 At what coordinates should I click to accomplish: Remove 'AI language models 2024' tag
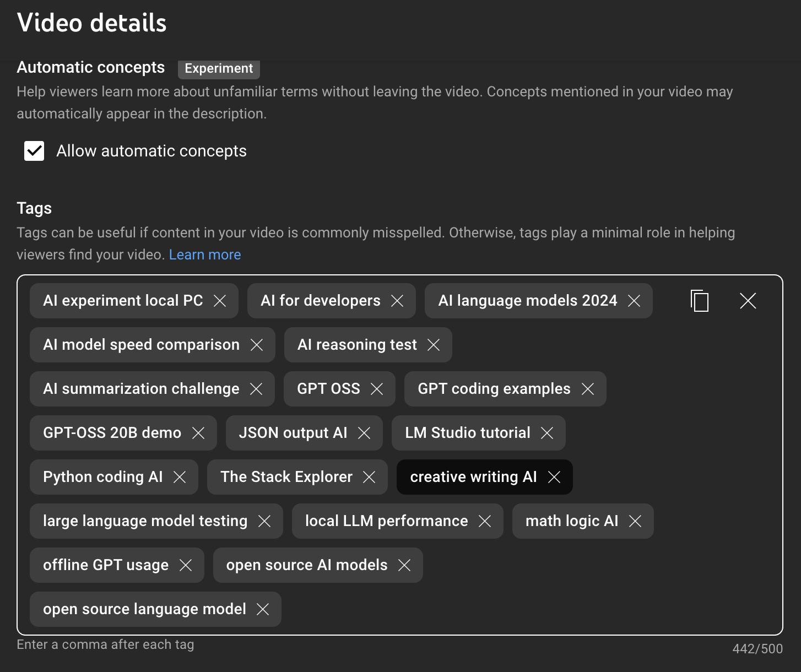[x=634, y=301]
